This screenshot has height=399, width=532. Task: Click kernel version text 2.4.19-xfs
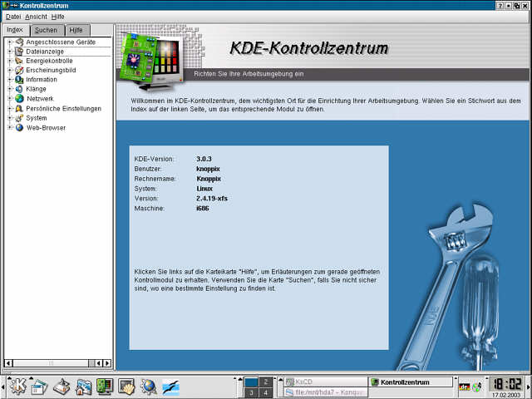(x=212, y=199)
